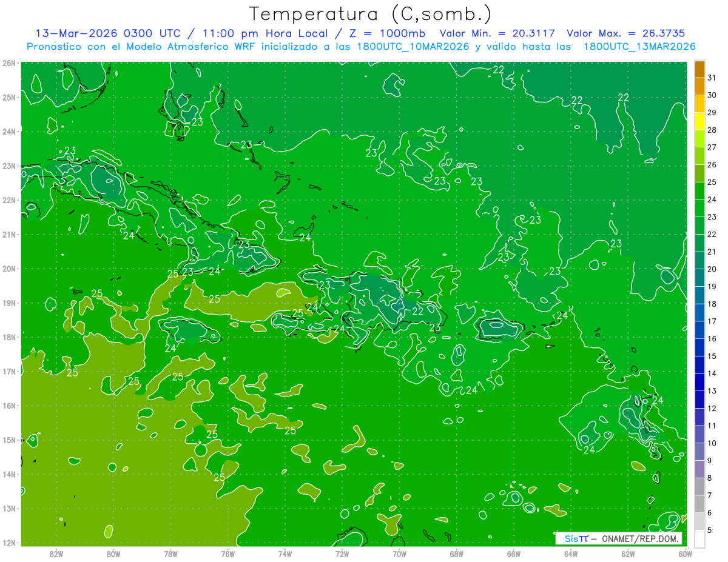Click the "20N" latitude axis label

point(10,269)
